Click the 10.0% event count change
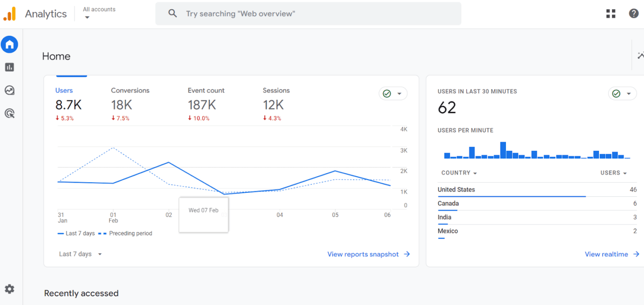 (199, 118)
